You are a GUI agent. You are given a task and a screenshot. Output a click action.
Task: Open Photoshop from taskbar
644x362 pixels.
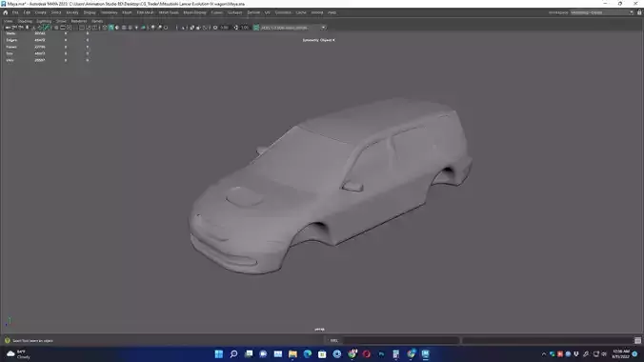(381, 353)
